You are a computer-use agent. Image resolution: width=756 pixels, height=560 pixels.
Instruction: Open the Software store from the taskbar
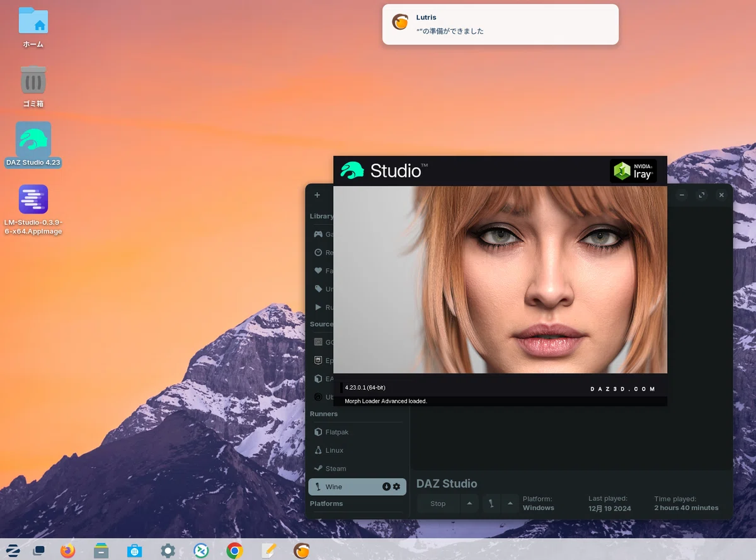pos(134,551)
